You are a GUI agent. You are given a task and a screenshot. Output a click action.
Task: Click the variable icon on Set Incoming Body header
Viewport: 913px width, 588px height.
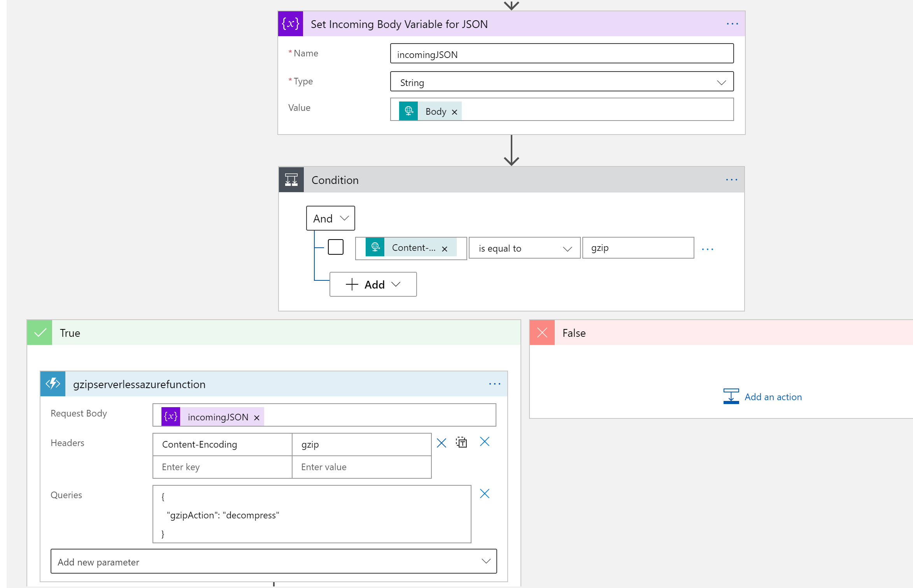pos(291,24)
